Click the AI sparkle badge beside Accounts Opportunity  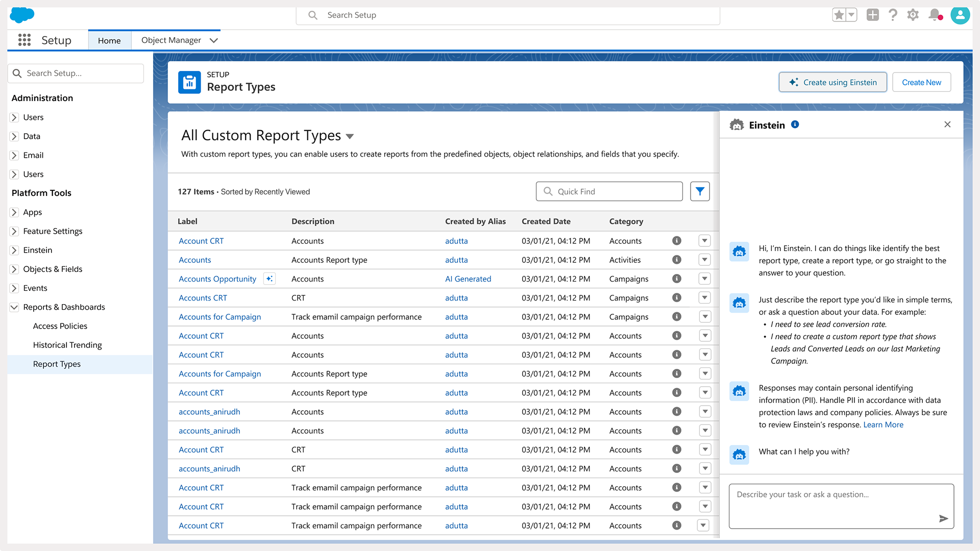click(269, 279)
